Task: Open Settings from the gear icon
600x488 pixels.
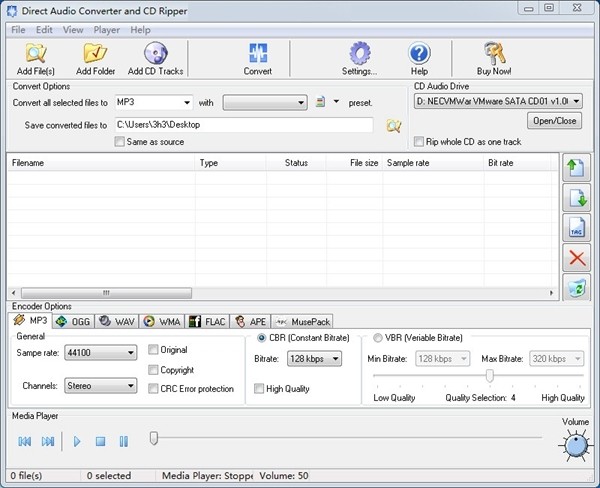Action: 359,55
